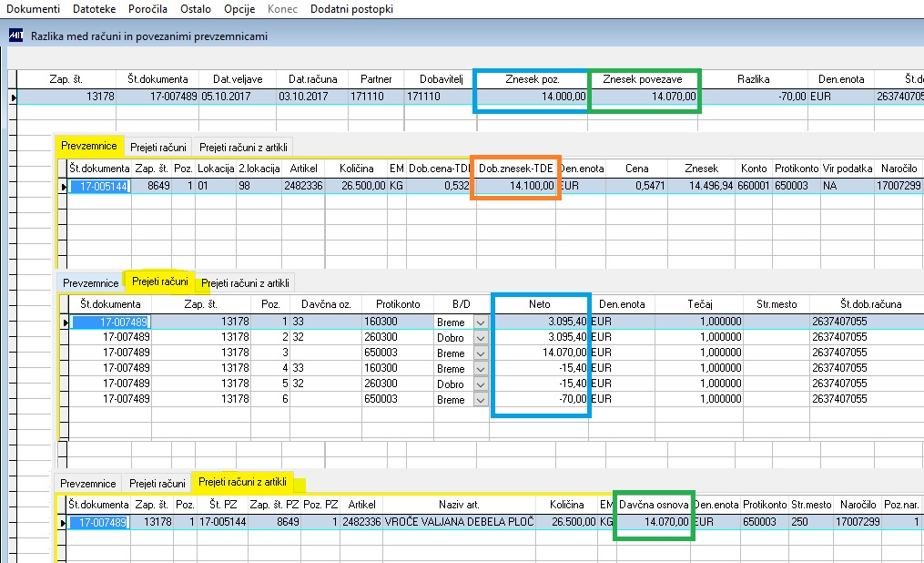
Task: Expand B/D dropdown in row with Neto 14.070,00
Action: click(481, 353)
